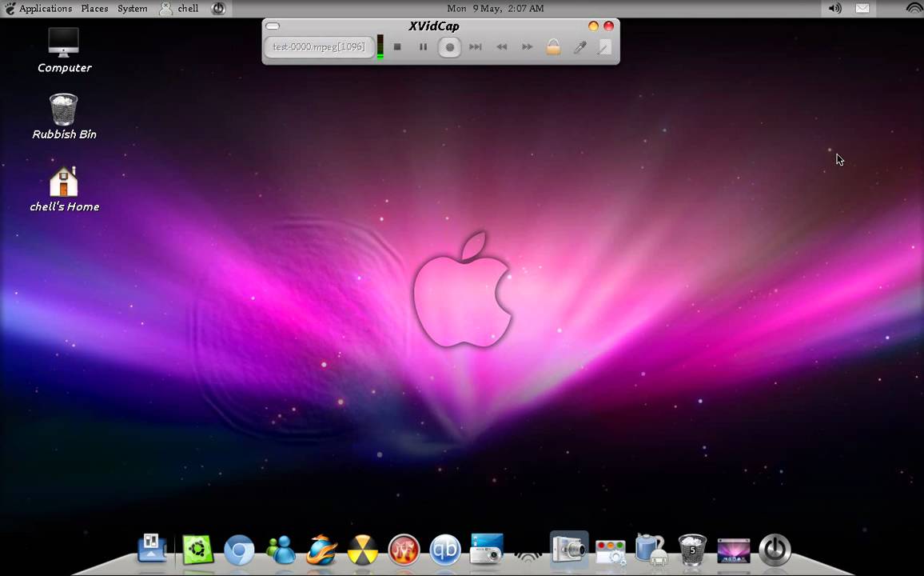Click the XVidCap record button
The width and height of the screenshot is (924, 576).
pyautogui.click(x=450, y=47)
